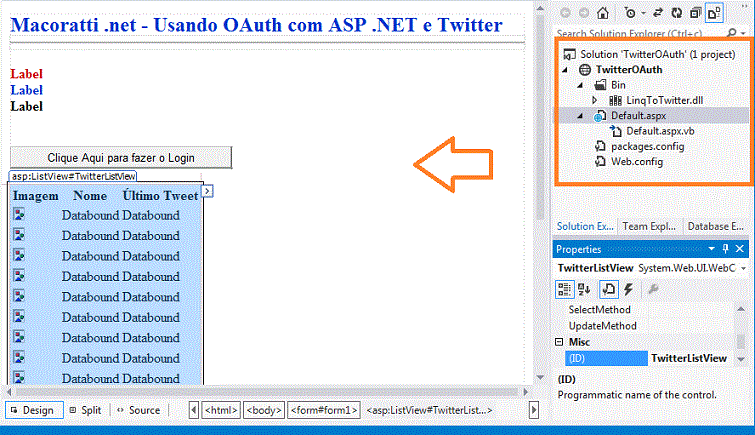Screen dimensions: 755x435
Task: Select LinqToTwitter.dll reference
Action: pyautogui.click(x=664, y=101)
